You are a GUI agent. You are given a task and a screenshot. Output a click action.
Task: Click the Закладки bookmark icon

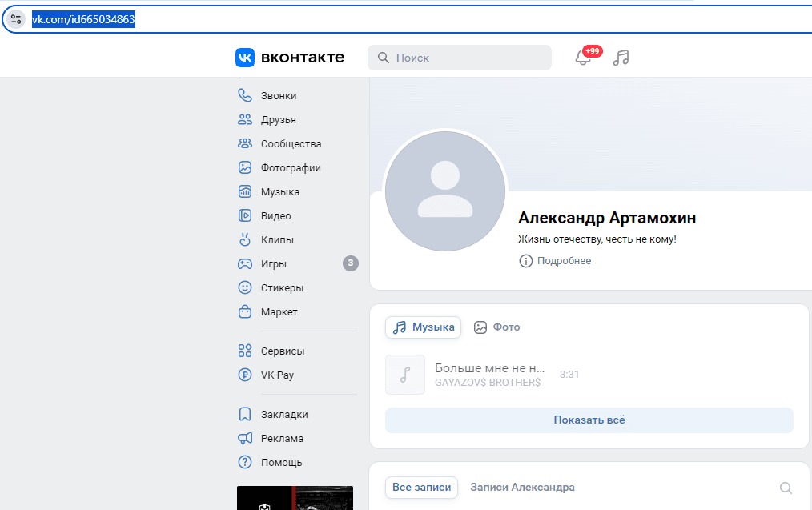click(245, 414)
